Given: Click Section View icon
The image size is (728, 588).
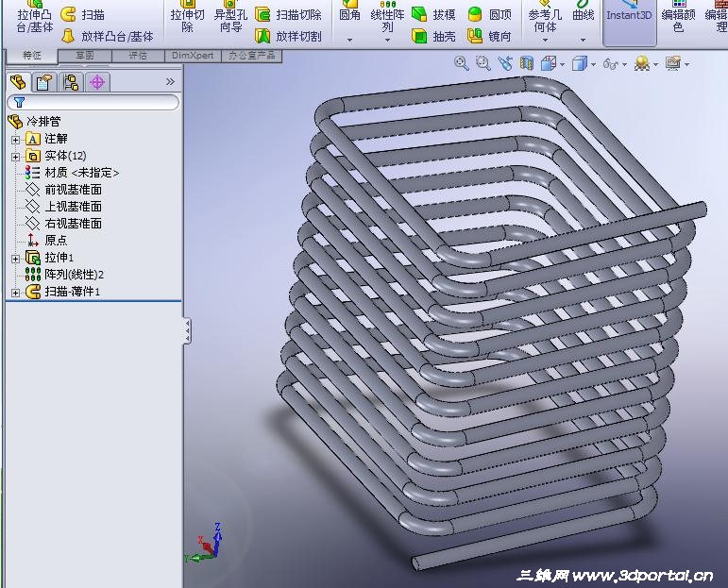Looking at the screenshot, I should point(526,63).
